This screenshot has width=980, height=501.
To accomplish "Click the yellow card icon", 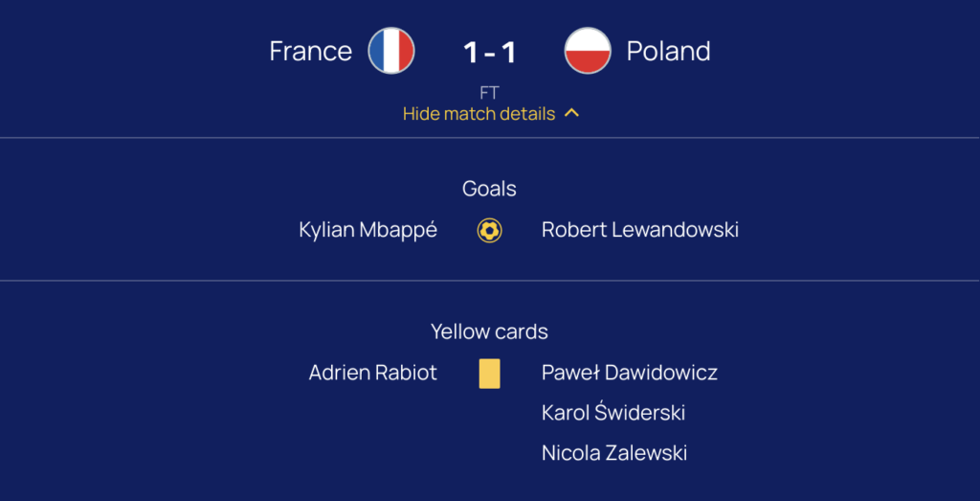I will pyautogui.click(x=489, y=374).
